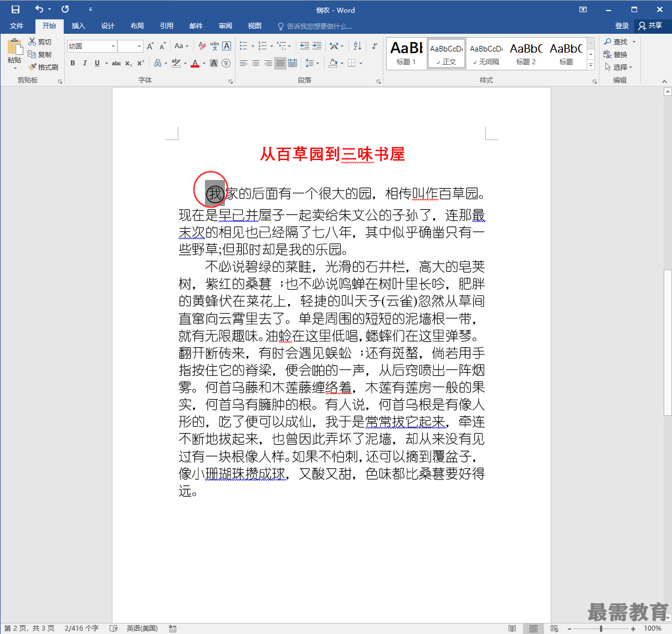The image size is (672, 634).
Task: Click the Undo arrow icon
Action: pos(39,9)
